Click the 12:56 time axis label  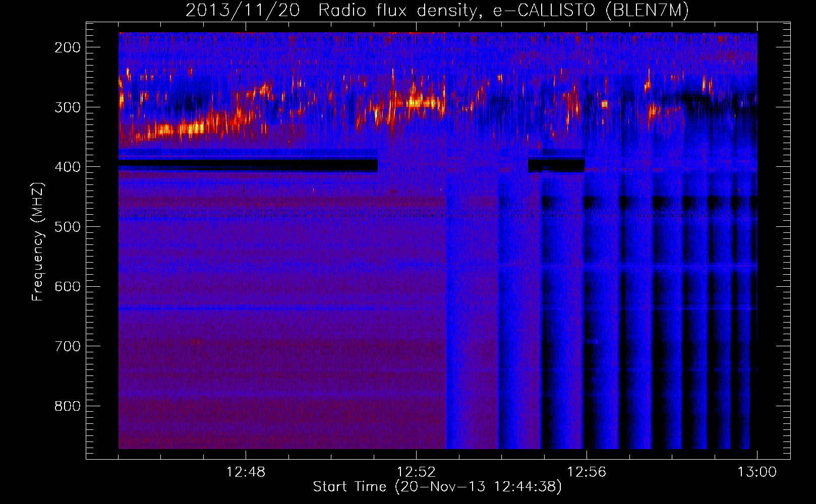pyautogui.click(x=587, y=472)
